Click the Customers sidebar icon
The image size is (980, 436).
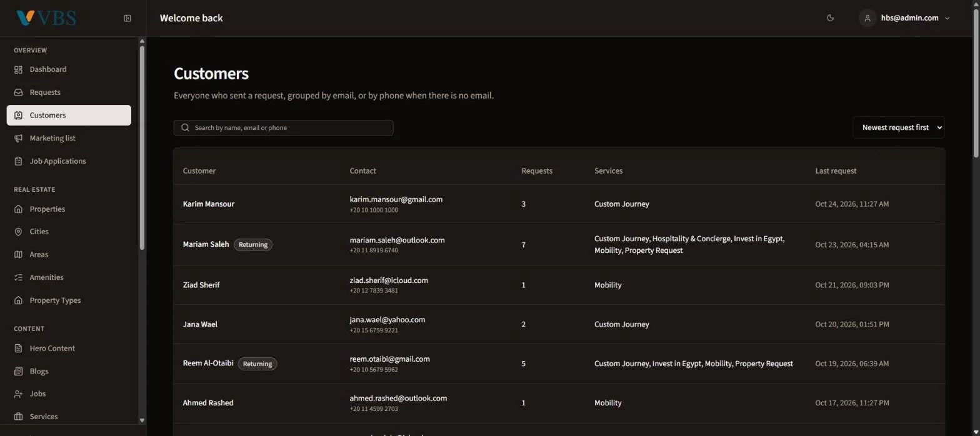coord(18,115)
